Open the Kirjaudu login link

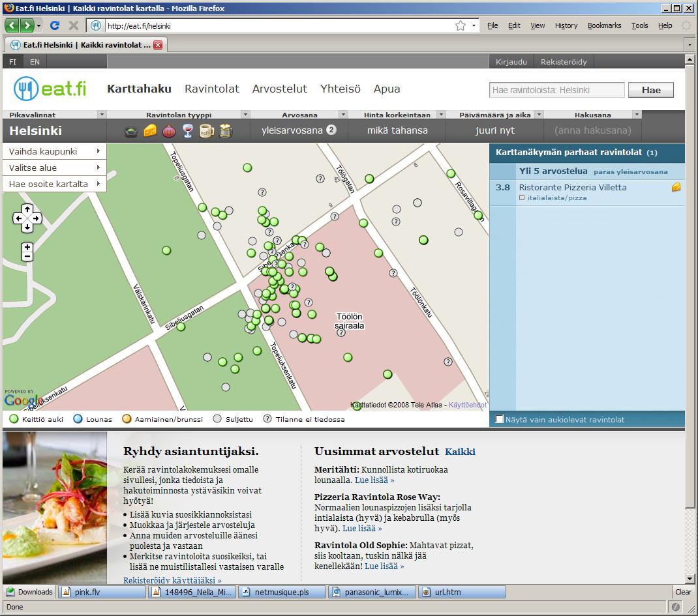511,62
